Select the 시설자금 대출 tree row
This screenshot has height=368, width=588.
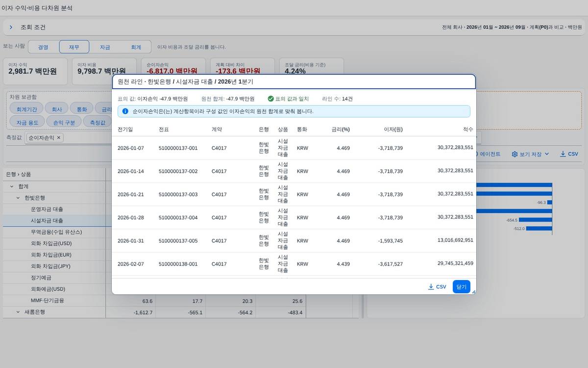54,221
